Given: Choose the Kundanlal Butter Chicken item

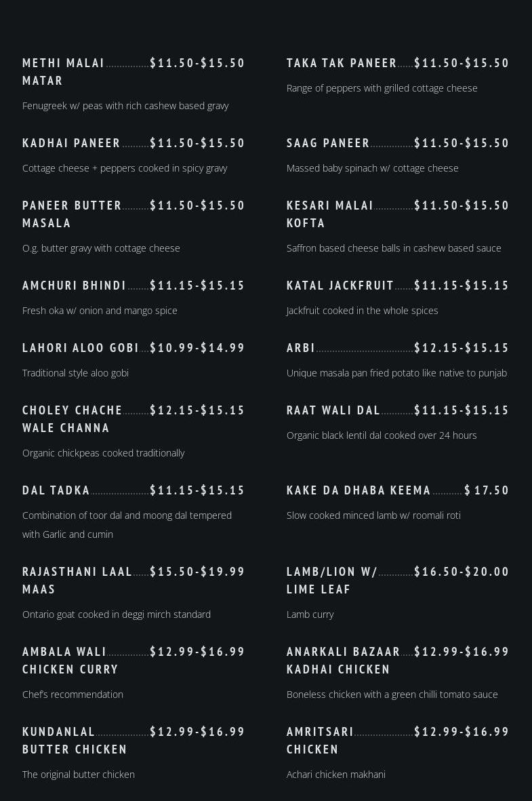Looking at the screenshot, I should click(x=75, y=741).
